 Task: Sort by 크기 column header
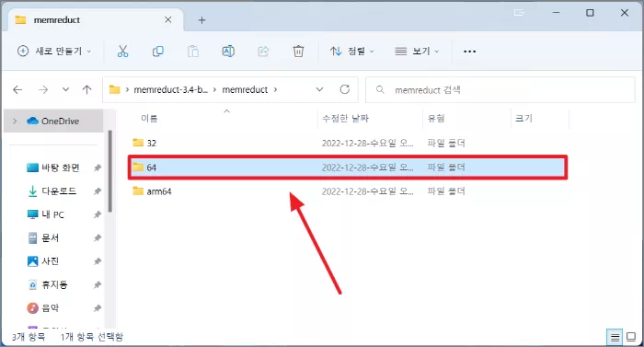pos(523,119)
